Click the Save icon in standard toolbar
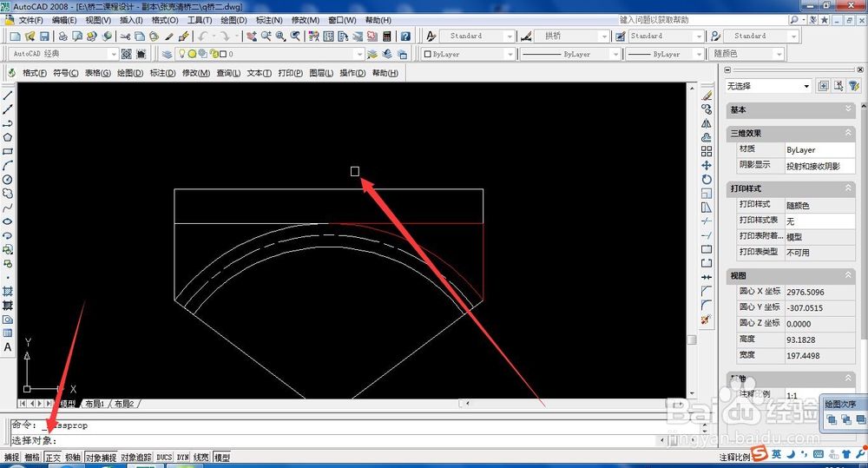 (44, 36)
